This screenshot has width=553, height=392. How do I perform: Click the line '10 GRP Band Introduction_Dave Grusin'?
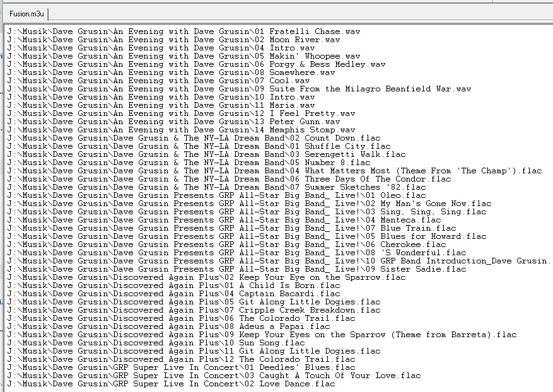[279, 261]
